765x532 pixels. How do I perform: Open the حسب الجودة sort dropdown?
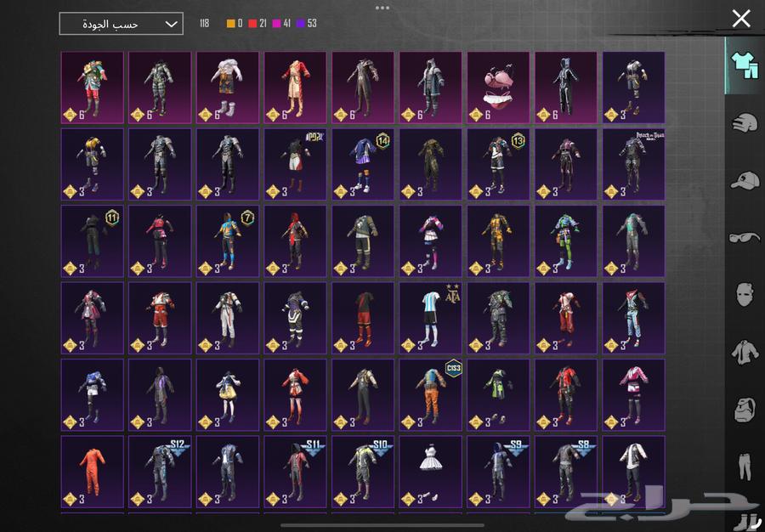pyautogui.click(x=121, y=24)
